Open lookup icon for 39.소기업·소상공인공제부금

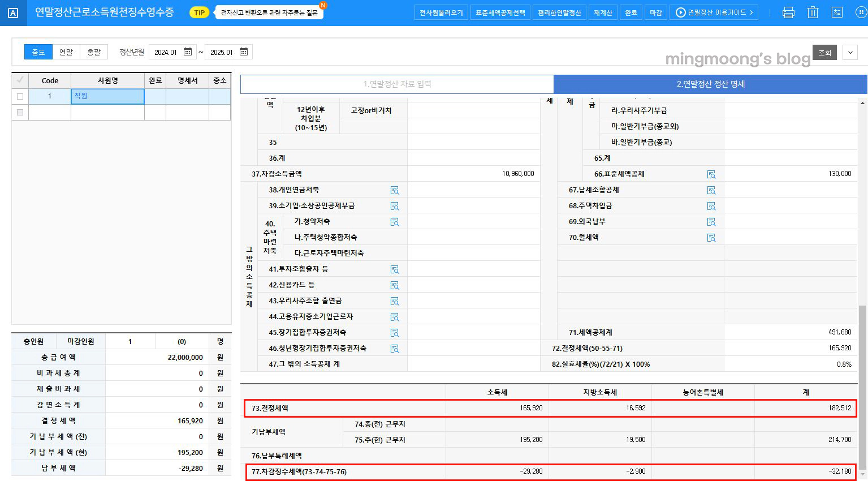tap(395, 206)
